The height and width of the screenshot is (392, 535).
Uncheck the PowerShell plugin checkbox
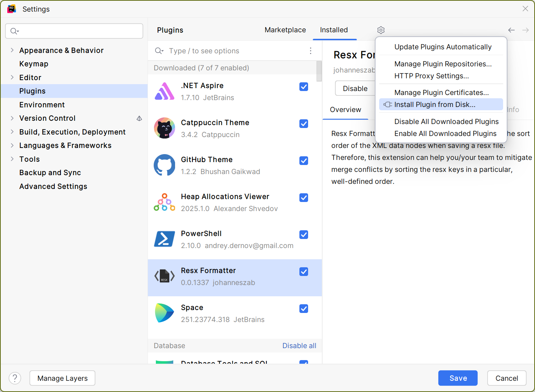click(304, 235)
